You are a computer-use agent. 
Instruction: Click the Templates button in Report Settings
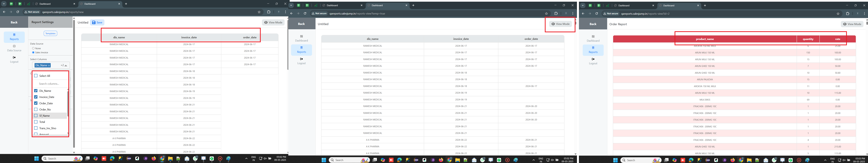click(50, 33)
